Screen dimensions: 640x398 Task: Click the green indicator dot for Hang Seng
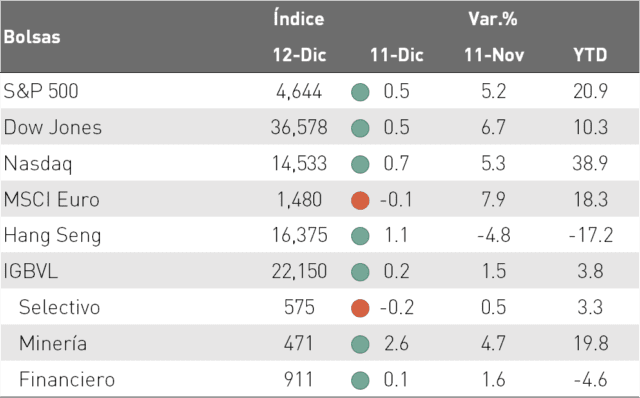click(x=360, y=236)
